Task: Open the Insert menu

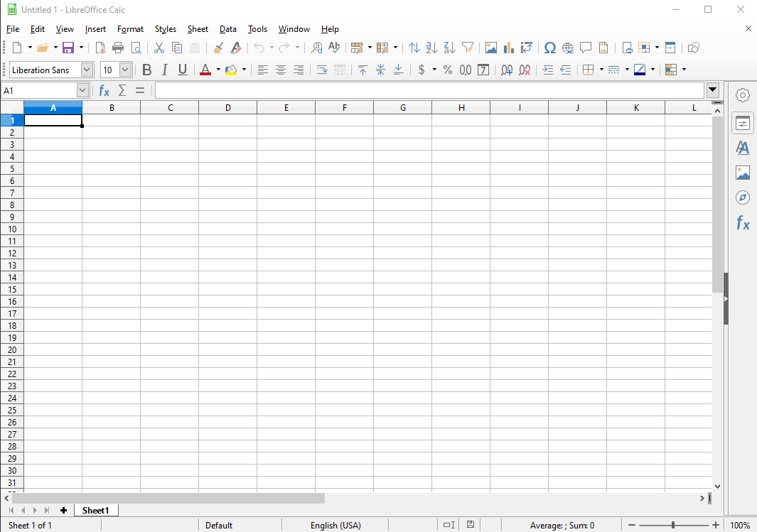Action: [x=95, y=29]
